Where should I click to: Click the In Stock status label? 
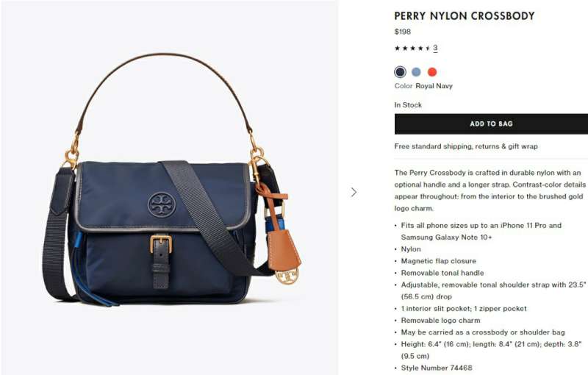point(408,105)
